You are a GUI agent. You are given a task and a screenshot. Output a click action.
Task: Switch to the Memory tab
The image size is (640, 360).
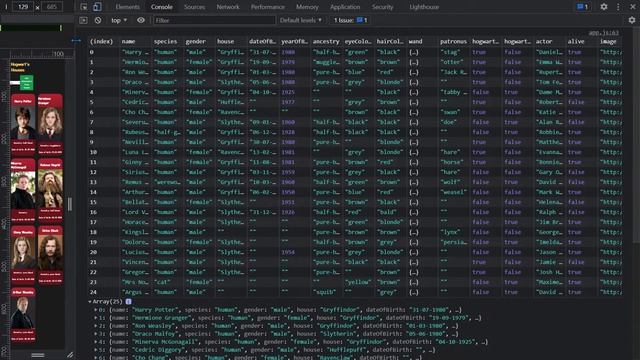(307, 7)
